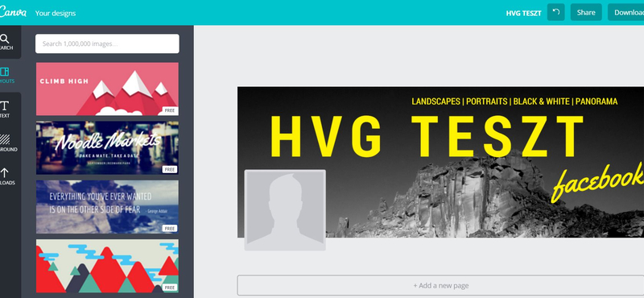Click the undo arrow icon
Image resolution: width=644 pixels, height=298 pixels.
click(x=555, y=12)
